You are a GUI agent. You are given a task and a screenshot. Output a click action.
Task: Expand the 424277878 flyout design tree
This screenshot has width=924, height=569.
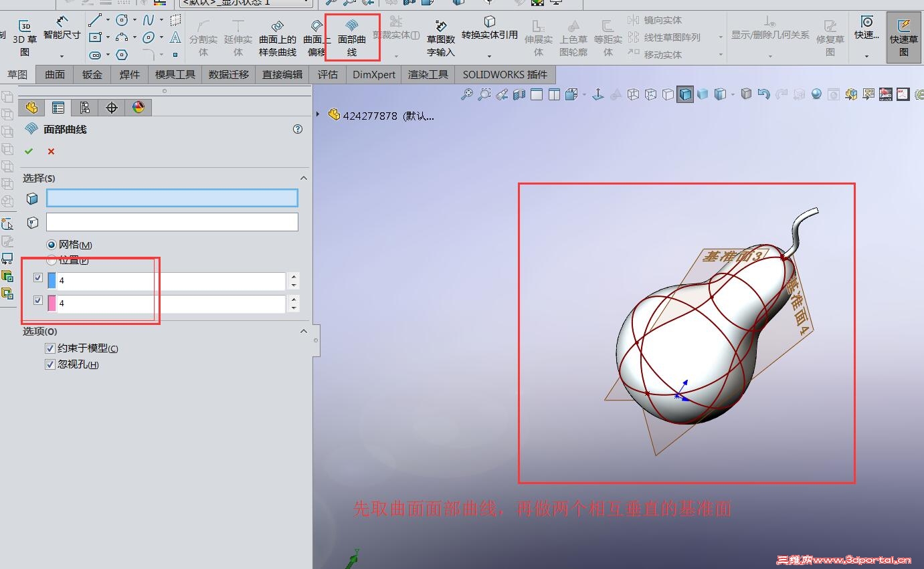pos(318,115)
